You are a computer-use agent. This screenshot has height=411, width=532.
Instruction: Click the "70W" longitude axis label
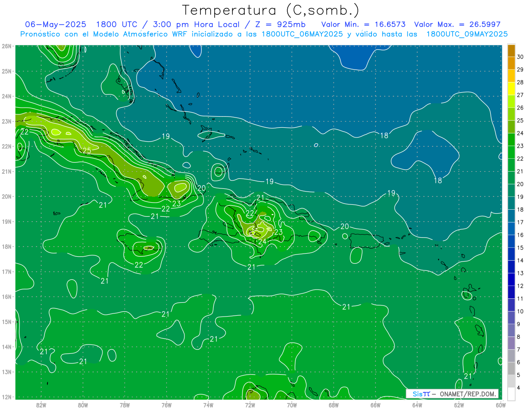(x=292, y=404)
